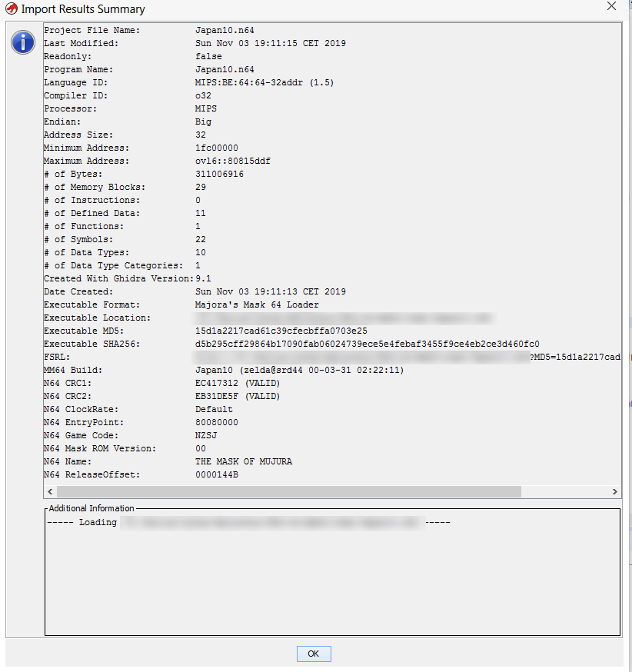Click the '# of Bytes' value '311006916'
The image size is (632, 672).
(219, 174)
